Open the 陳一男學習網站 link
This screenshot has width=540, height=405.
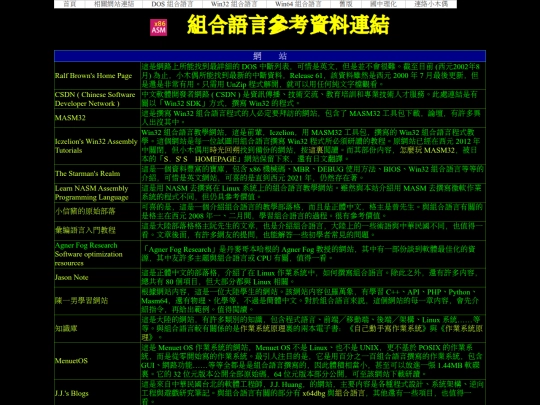coord(81,300)
